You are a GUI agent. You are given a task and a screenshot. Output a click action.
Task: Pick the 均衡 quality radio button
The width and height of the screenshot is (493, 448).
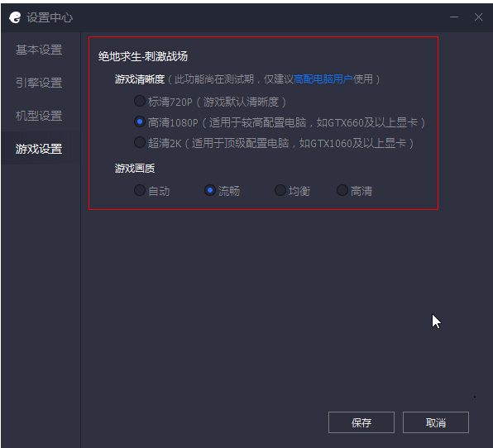pyautogui.click(x=280, y=190)
